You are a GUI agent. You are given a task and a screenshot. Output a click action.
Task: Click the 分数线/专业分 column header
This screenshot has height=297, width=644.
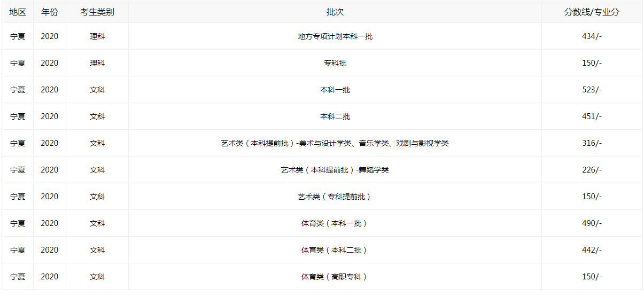(592, 12)
